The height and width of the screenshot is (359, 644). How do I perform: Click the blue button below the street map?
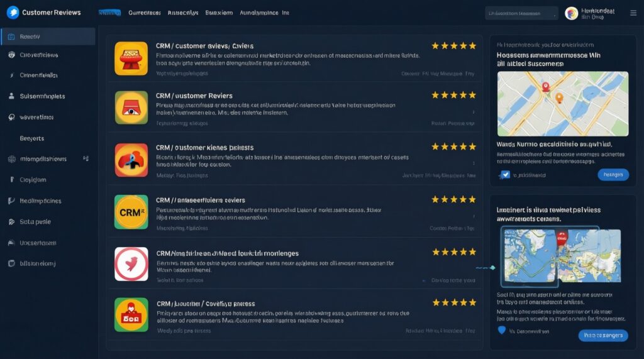coord(613,175)
